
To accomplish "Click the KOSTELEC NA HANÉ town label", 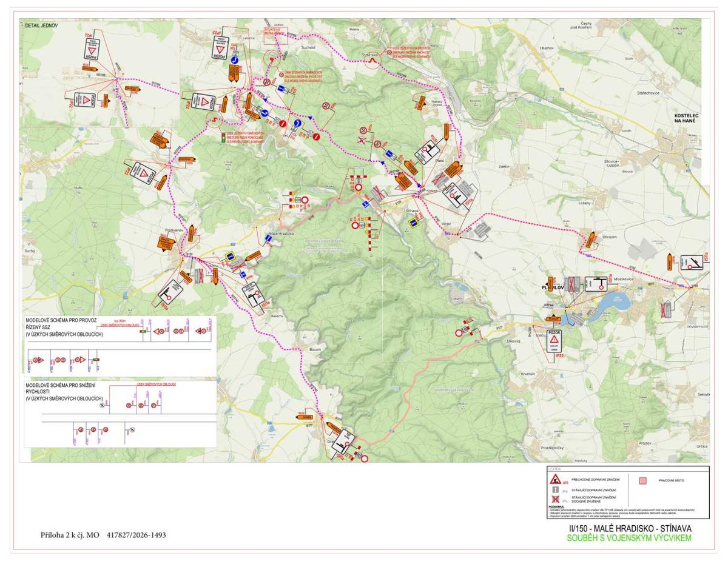I will click(x=687, y=118).
